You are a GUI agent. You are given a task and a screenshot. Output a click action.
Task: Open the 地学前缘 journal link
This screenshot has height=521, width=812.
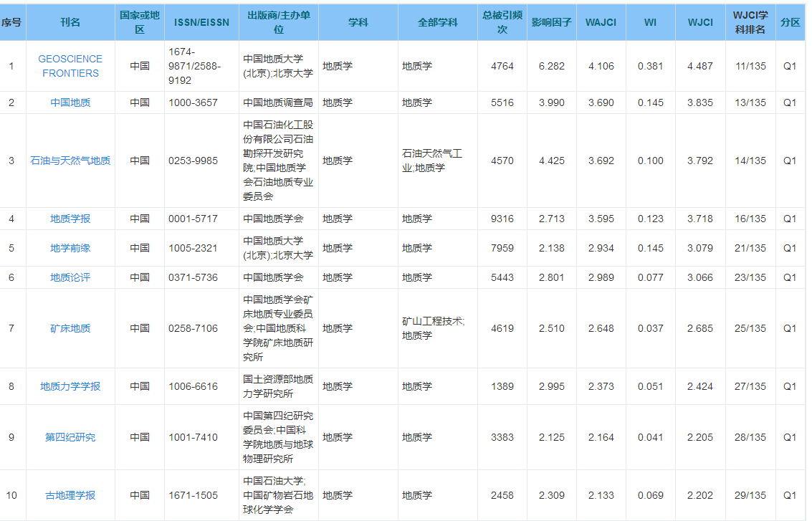(x=70, y=248)
